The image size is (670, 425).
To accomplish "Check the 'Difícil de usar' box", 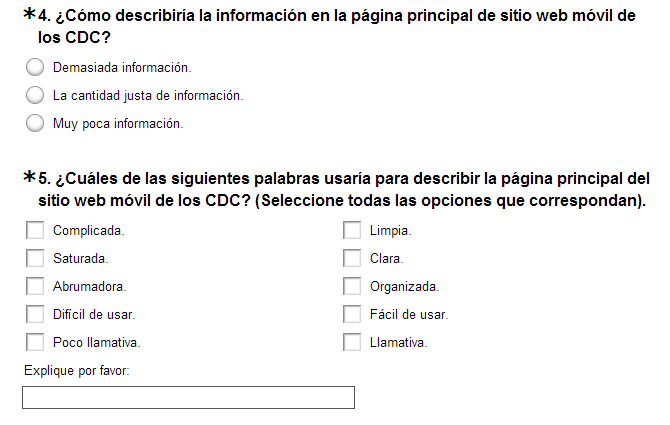I will coord(35,315).
